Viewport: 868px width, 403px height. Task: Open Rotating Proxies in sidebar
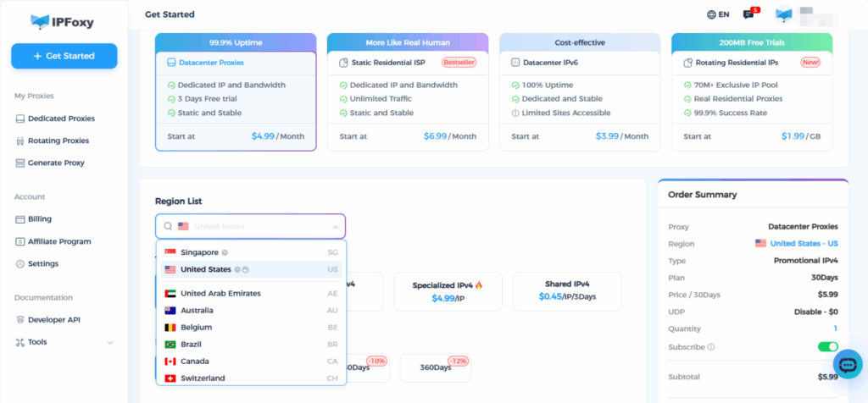58,141
